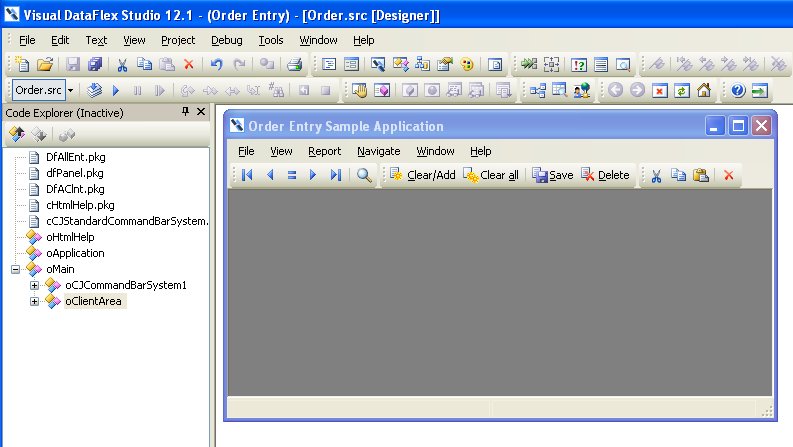Click the red X icon in Order Entry toolbar
793x447 pixels.
[729, 175]
